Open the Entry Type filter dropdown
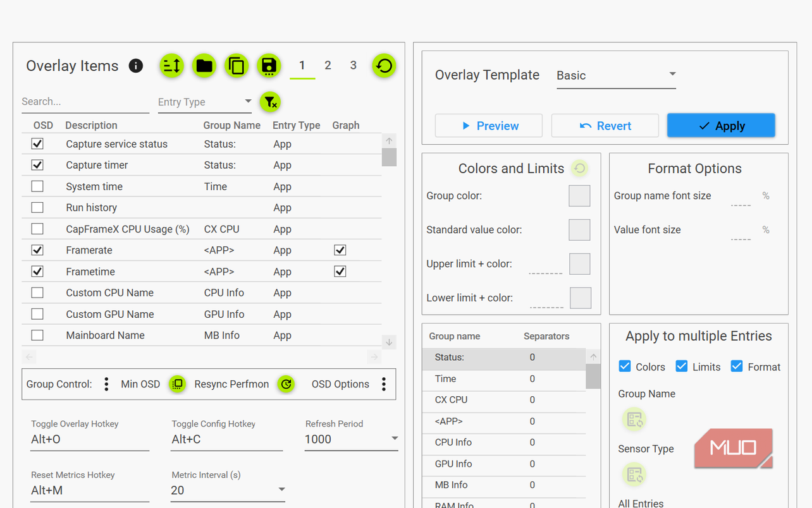The height and width of the screenshot is (508, 812). (x=205, y=102)
